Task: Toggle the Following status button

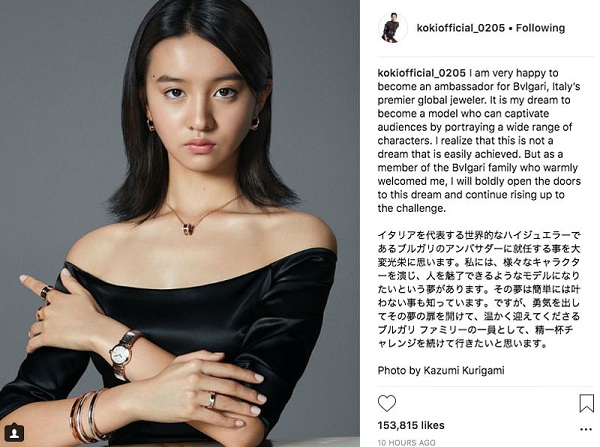Action: tap(540, 28)
